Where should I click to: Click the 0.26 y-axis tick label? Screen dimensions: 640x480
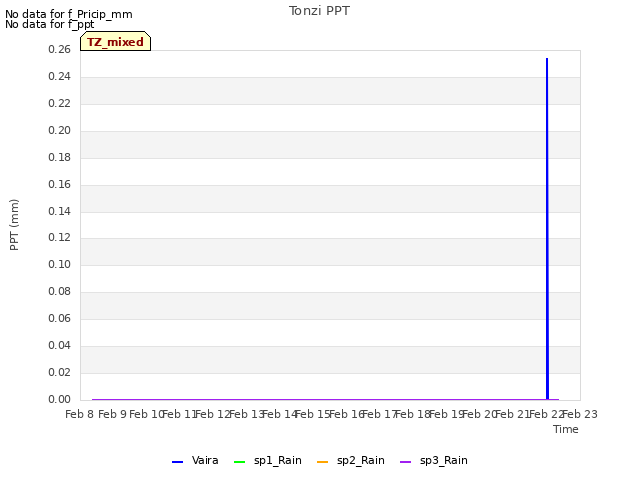[60, 49]
